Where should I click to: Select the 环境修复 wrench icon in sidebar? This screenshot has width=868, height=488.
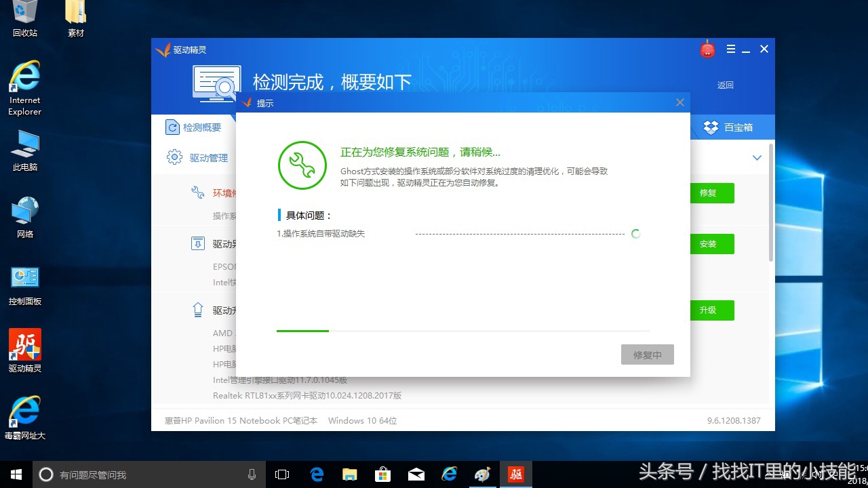coord(197,192)
